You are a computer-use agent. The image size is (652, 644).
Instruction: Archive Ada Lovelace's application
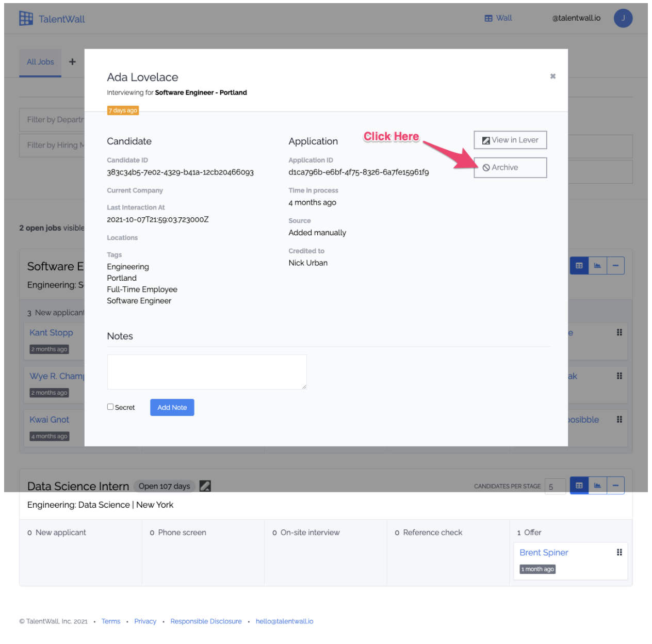510,167
